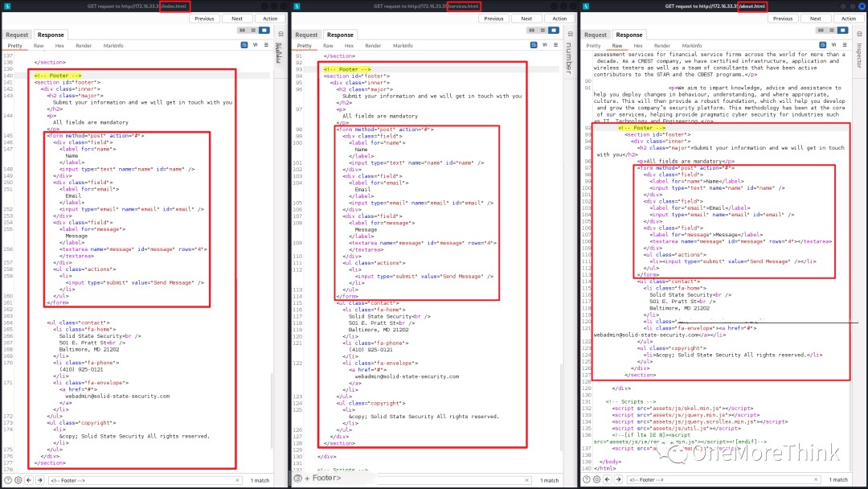Open the Hex tab in index.html window
The width and height of the screenshot is (868, 489).
pos(59,45)
